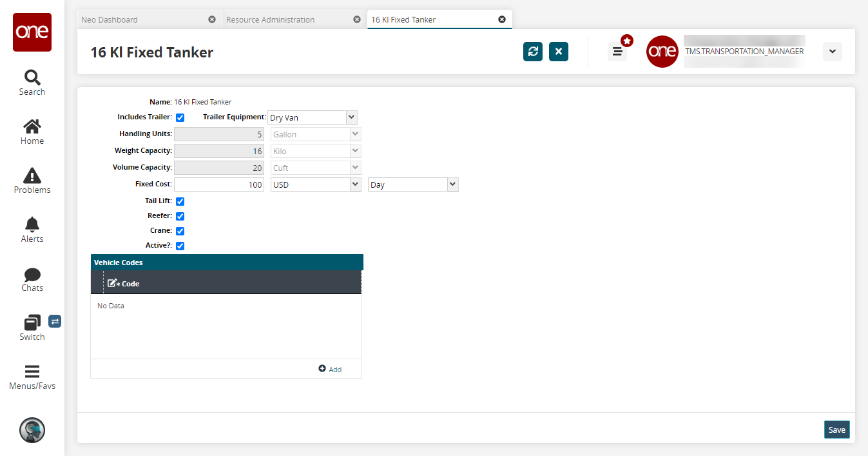Click the ONE user avatar logo in the header
Screen dimensions: 868x456
[662, 52]
